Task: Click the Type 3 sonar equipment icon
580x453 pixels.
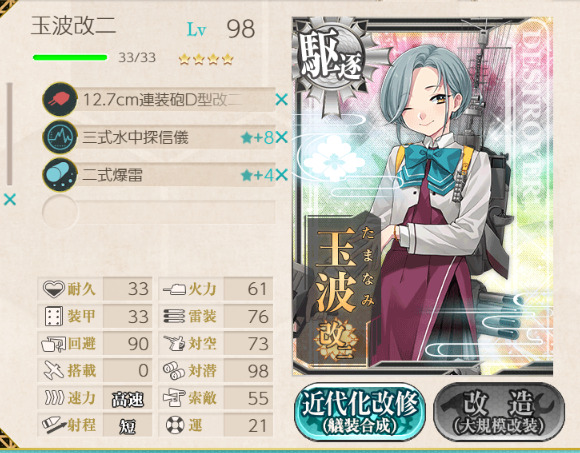Action: pyautogui.click(x=60, y=137)
